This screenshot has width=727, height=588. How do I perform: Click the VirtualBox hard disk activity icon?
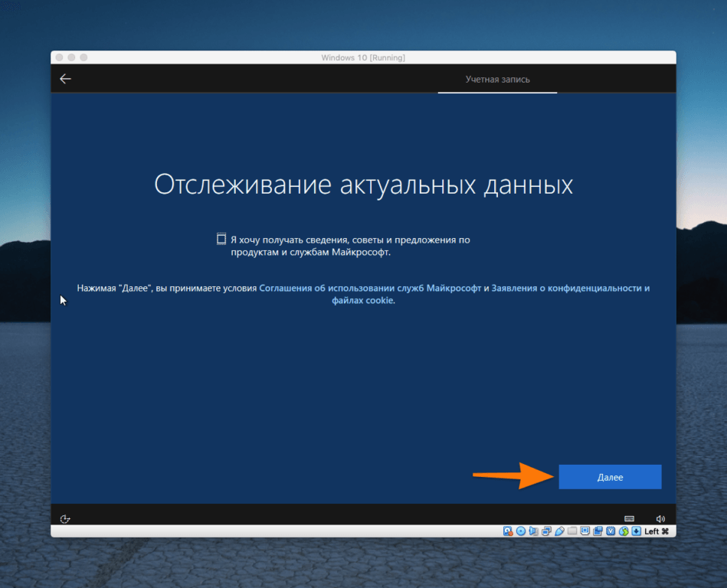point(508,531)
